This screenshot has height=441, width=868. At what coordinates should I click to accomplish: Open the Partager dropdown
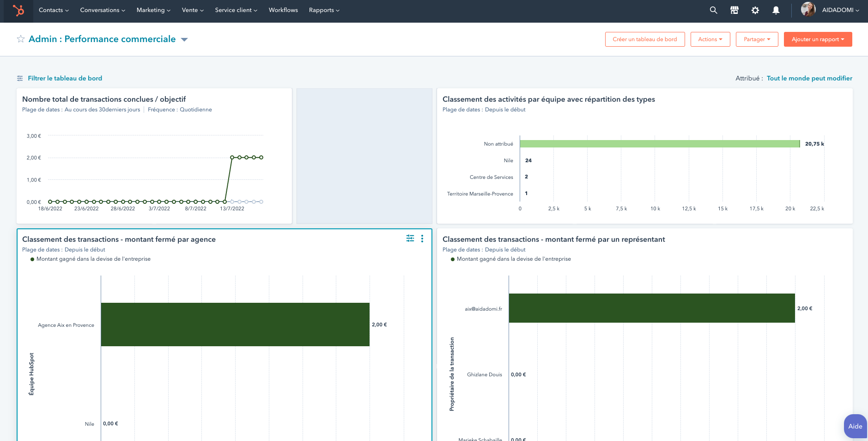click(757, 39)
